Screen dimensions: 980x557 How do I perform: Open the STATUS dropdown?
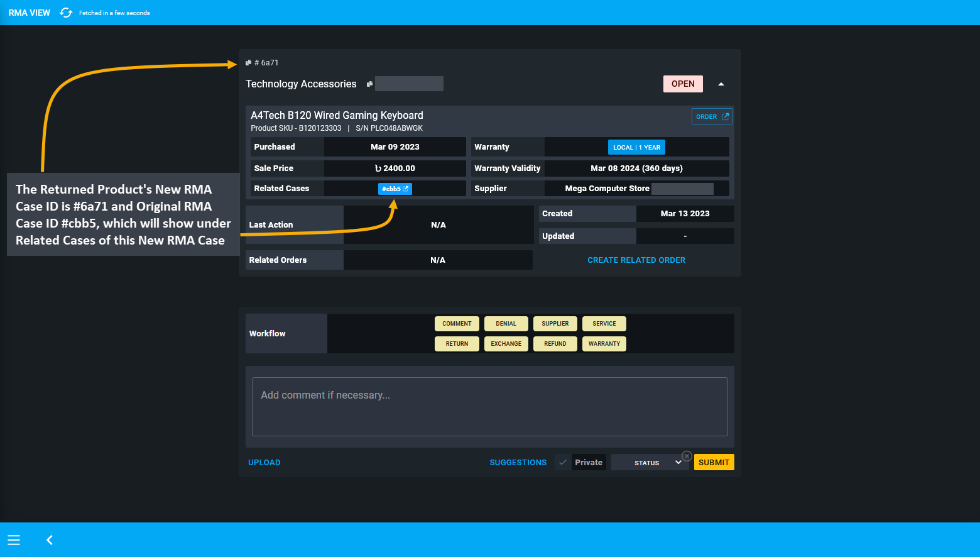(650, 463)
